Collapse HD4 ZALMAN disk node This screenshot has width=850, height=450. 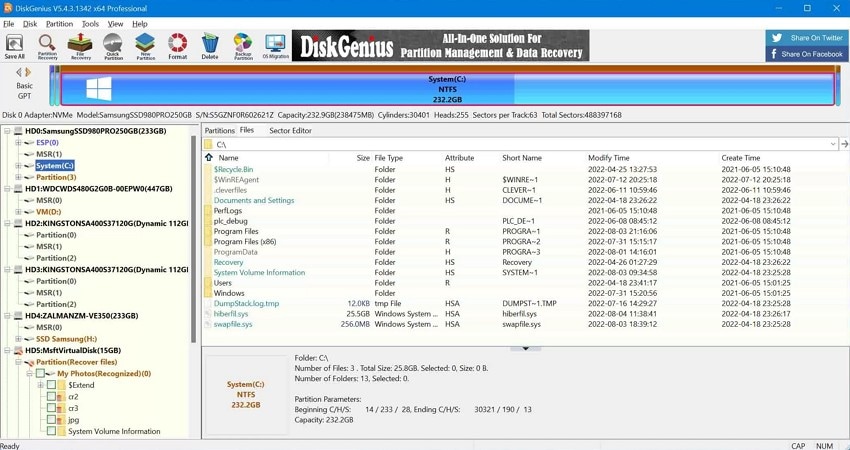pos(8,316)
